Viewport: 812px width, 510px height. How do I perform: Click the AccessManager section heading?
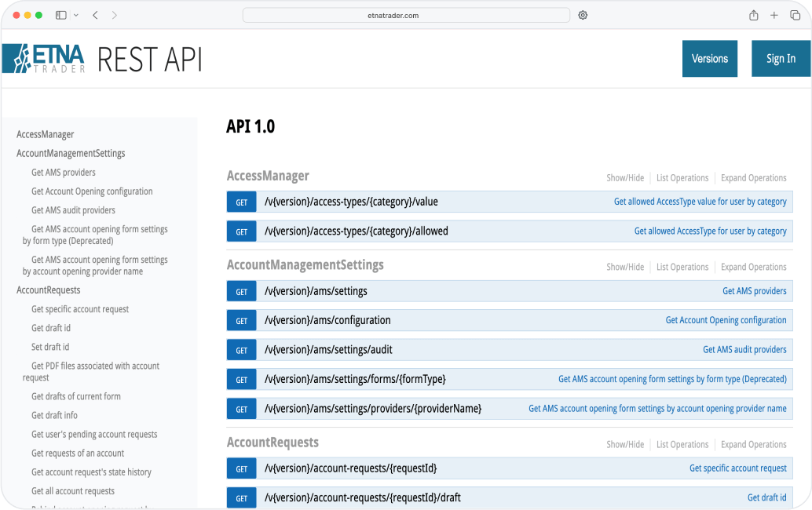coord(268,176)
